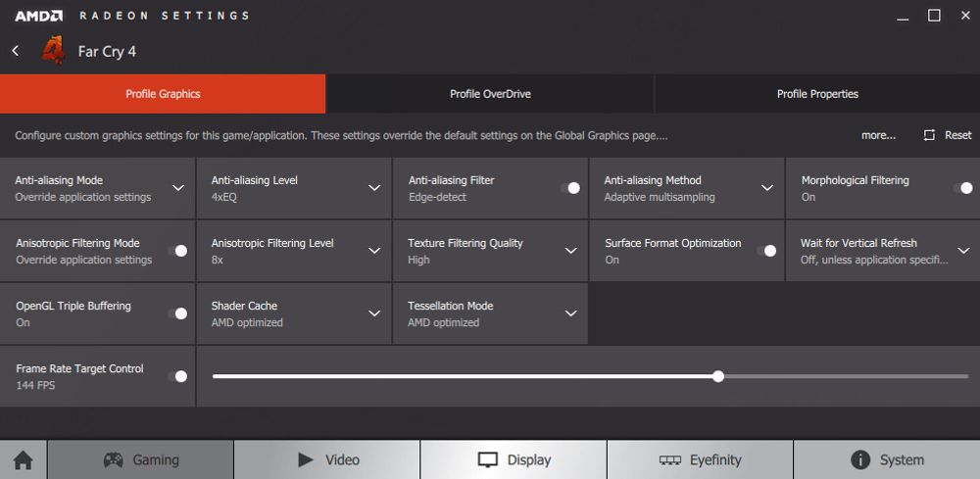Turn off Morphological Filtering
The height and width of the screenshot is (479, 980).
point(962,188)
